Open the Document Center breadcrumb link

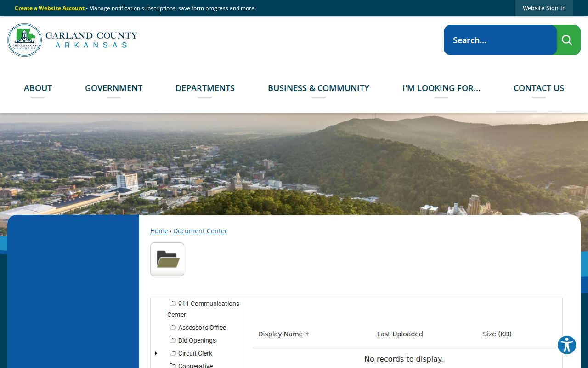pyautogui.click(x=200, y=231)
